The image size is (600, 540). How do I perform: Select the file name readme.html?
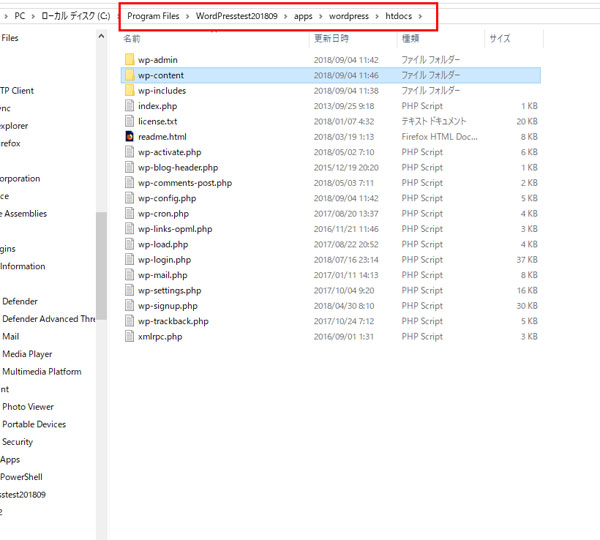point(162,137)
